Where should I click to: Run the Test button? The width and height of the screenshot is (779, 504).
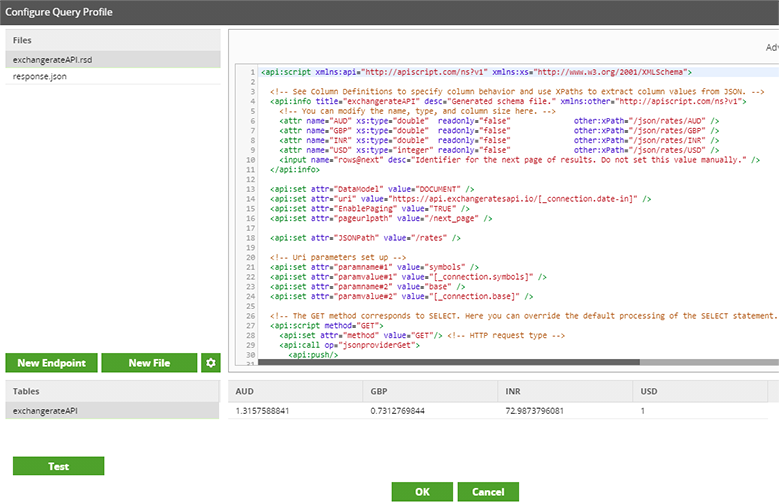(x=59, y=466)
